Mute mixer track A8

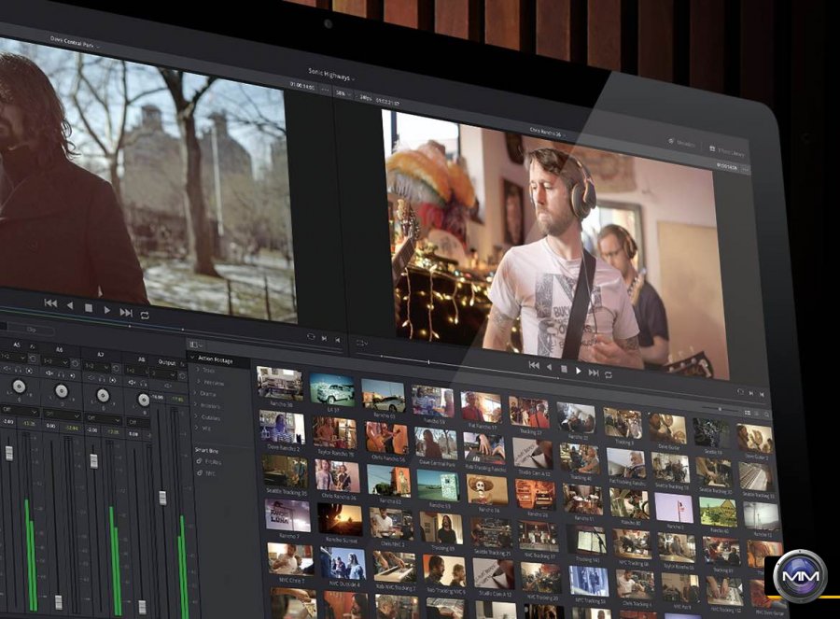pos(132,382)
